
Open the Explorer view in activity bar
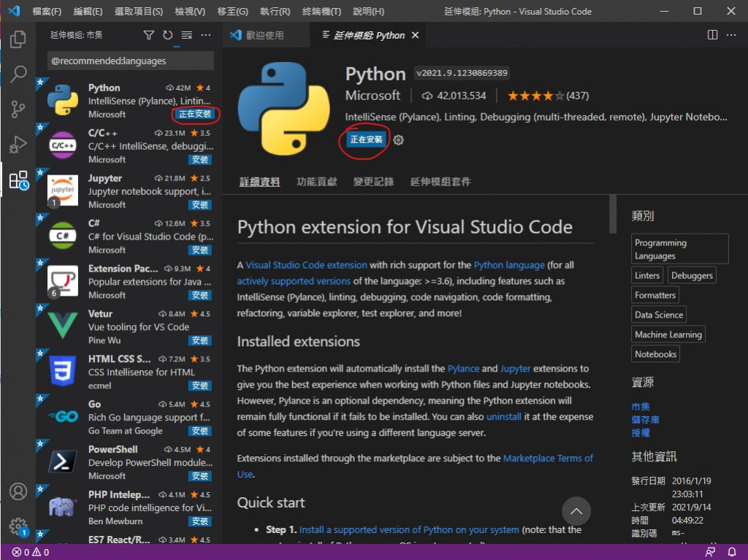[x=18, y=39]
